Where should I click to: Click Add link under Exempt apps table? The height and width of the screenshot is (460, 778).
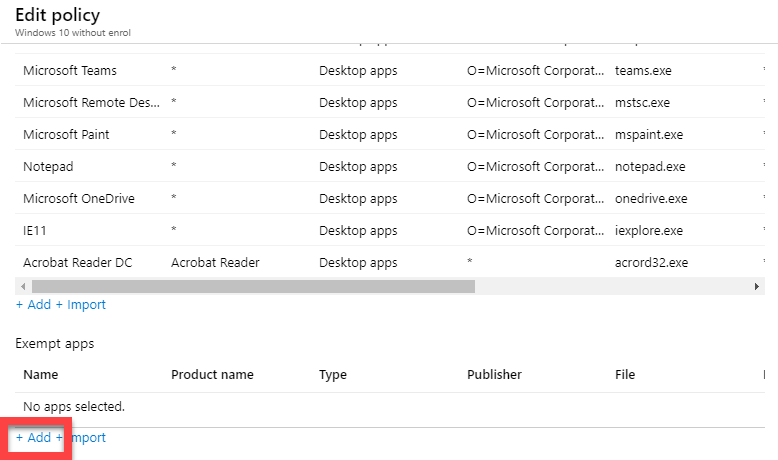point(34,438)
